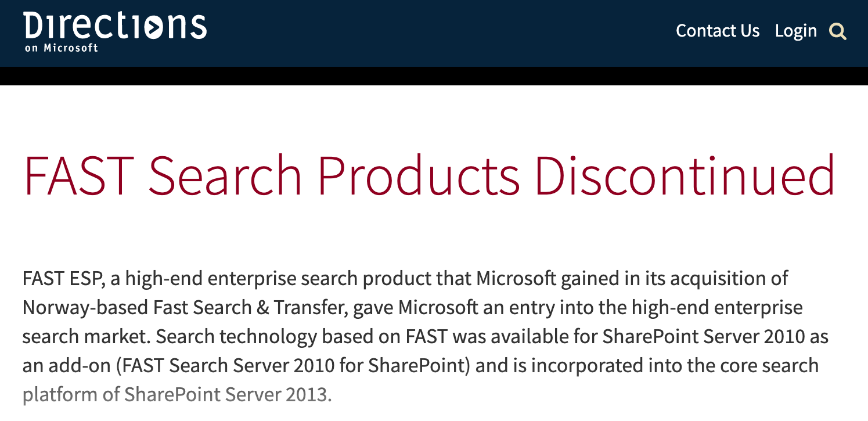This screenshot has width=868, height=421.
Task: Open the Directions on Microsoft logo
Action: point(115,30)
